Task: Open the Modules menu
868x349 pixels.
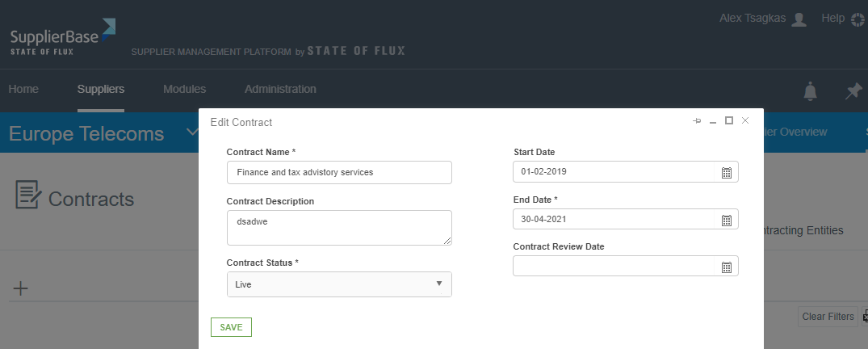Action: pos(184,89)
